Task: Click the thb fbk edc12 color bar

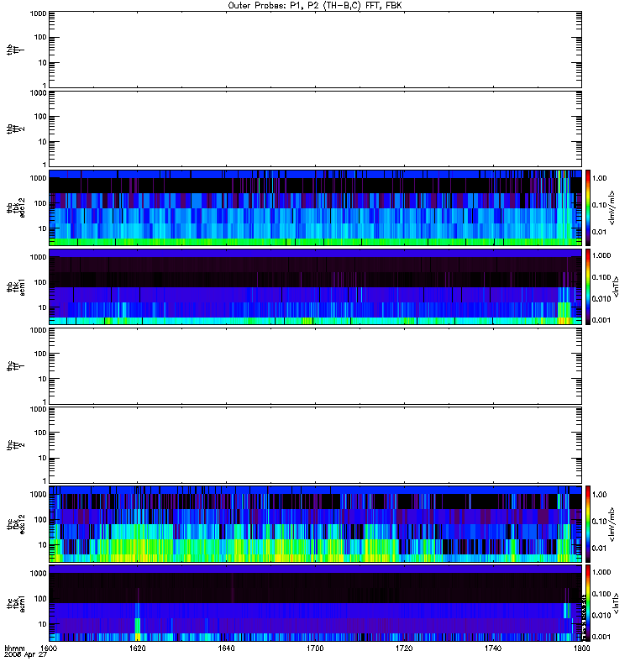Action: [588, 207]
